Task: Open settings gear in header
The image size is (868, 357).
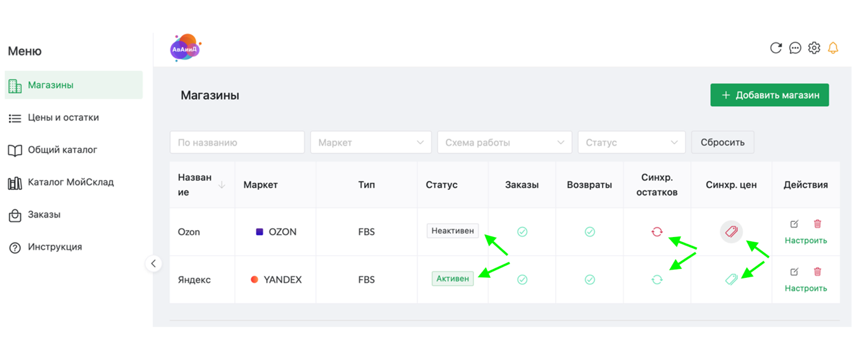Action: click(814, 48)
